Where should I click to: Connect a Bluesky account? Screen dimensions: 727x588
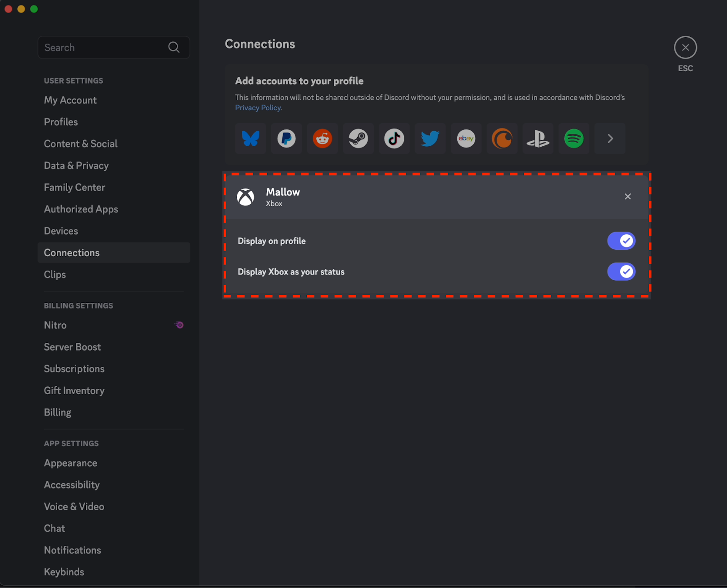pos(250,138)
